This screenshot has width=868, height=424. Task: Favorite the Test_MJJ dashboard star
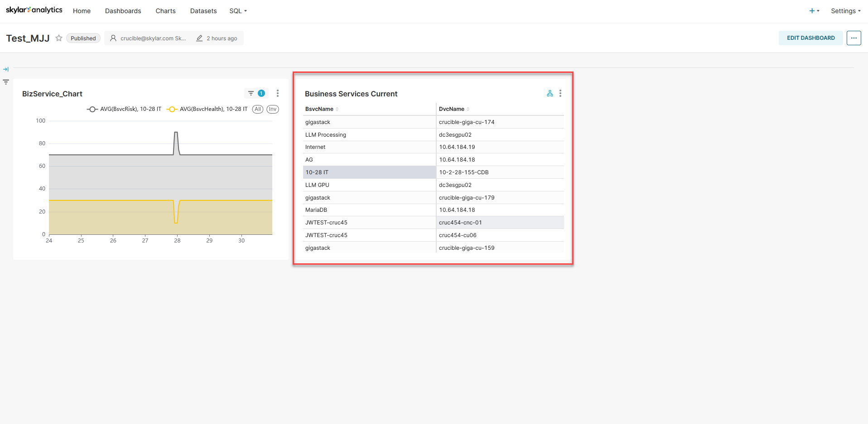click(59, 38)
